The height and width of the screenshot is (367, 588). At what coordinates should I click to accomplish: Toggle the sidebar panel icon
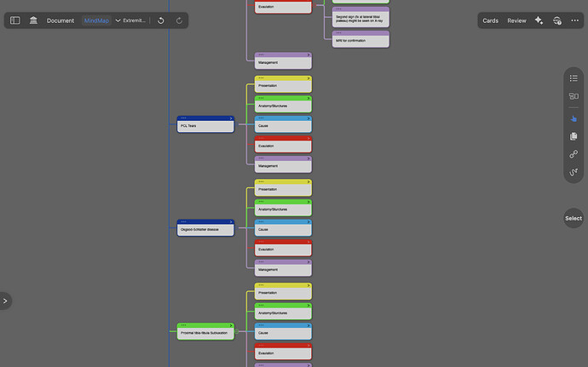point(15,20)
